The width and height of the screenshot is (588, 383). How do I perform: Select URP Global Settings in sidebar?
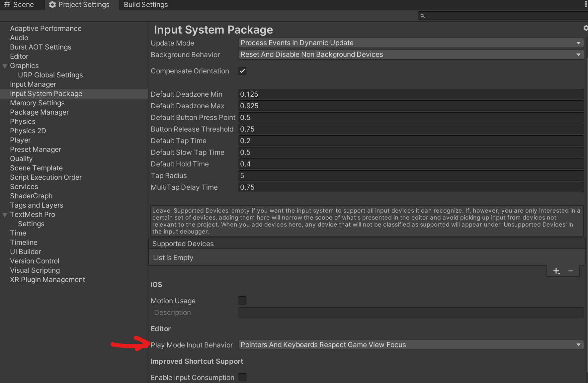(50, 75)
